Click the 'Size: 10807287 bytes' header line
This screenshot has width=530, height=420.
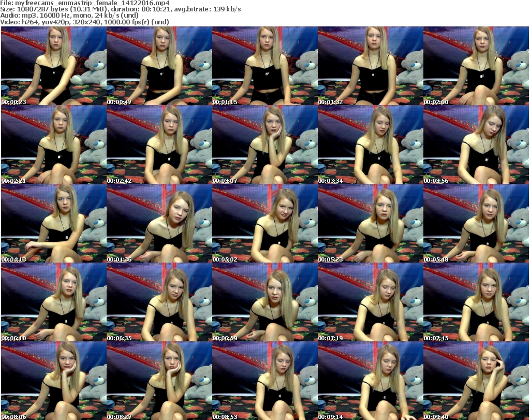click(120, 9)
